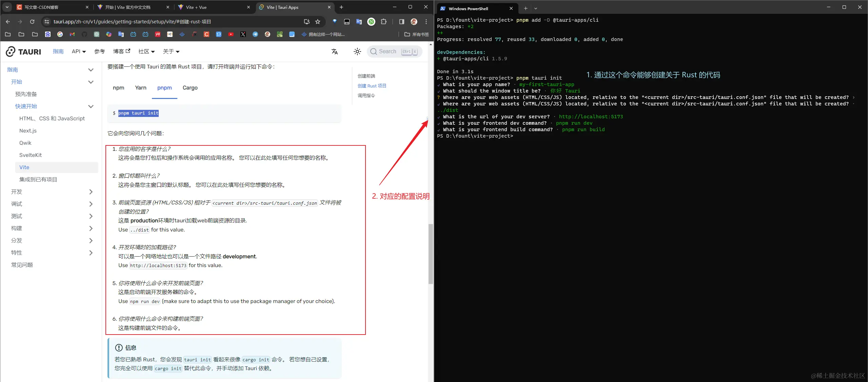Switch to the Vite + Vue browser tab

point(196,7)
